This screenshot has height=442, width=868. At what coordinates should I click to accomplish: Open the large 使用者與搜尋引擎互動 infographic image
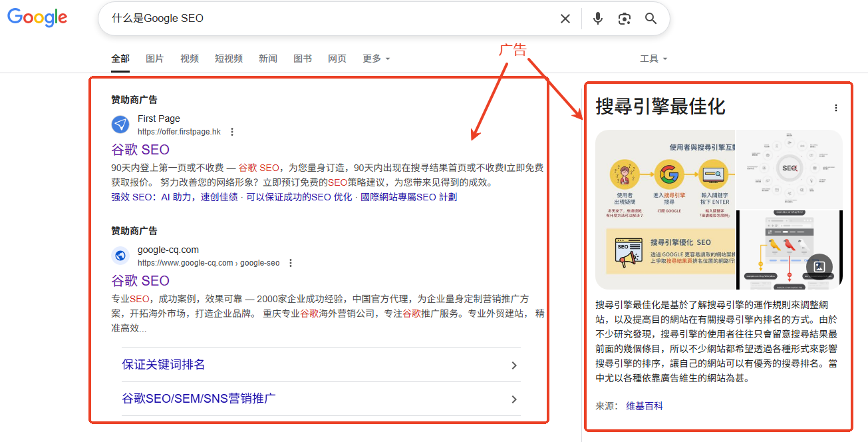coord(665,209)
